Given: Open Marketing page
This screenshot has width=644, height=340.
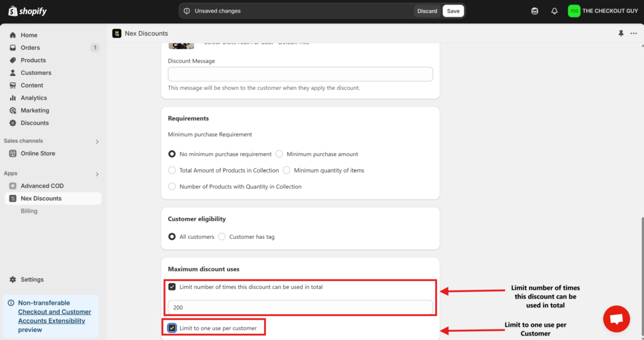Looking at the screenshot, I should pyautogui.click(x=35, y=111).
